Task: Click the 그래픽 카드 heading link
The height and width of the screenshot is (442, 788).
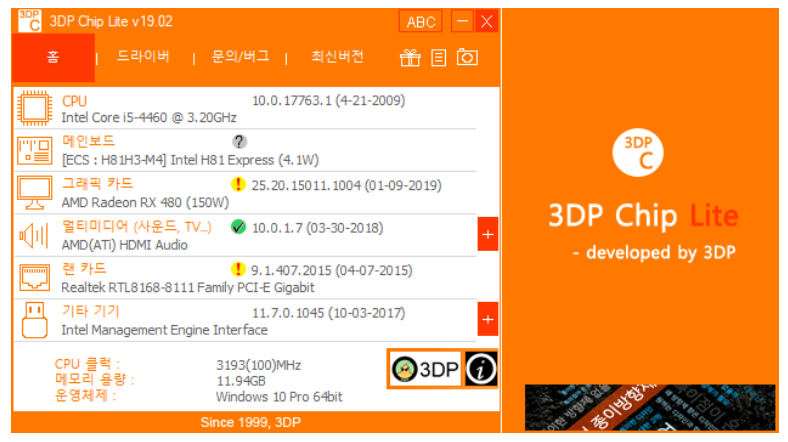Action: 97,184
